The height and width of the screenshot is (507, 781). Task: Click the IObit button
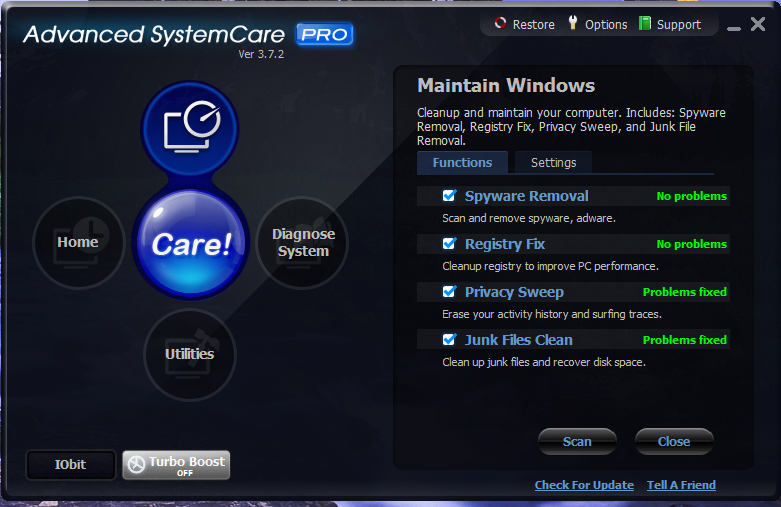click(x=71, y=465)
